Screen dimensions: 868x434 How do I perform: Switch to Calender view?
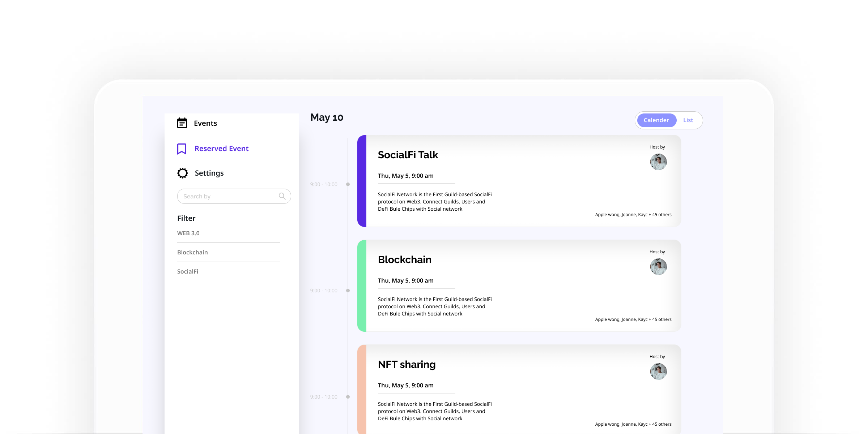(656, 120)
